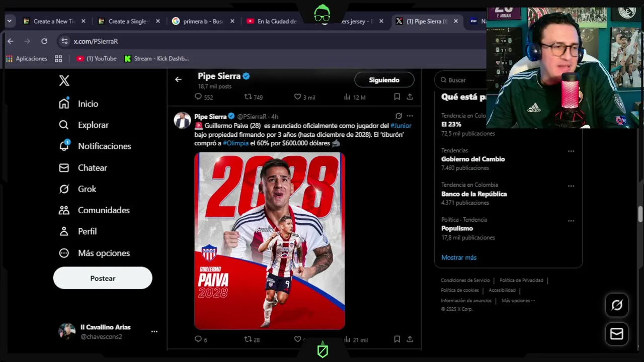The width and height of the screenshot is (644, 362).
Task: Open YouTube bookmark
Action: [97, 59]
